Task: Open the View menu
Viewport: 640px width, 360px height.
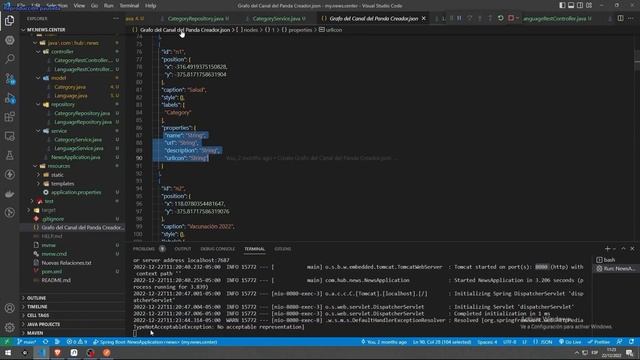Action: (79, 6)
